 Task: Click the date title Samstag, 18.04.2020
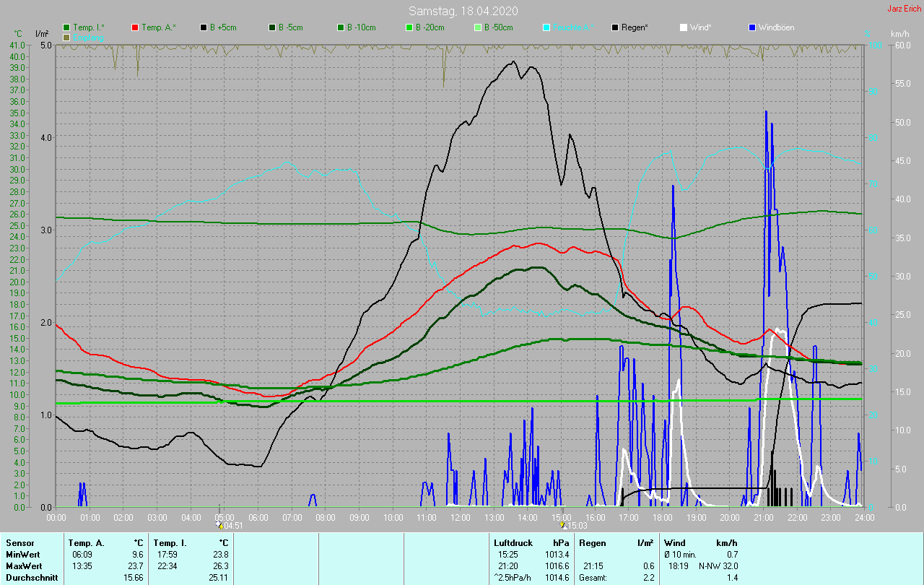(463, 11)
